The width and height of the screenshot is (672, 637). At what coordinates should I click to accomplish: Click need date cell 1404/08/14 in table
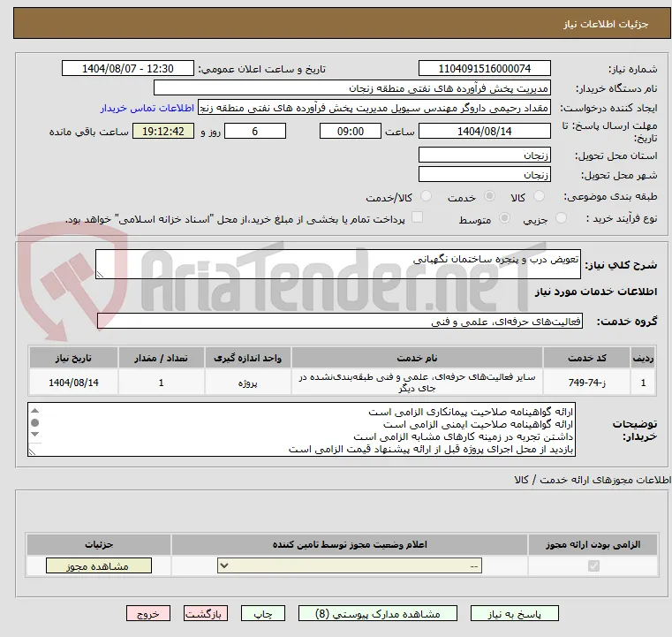pos(73,383)
